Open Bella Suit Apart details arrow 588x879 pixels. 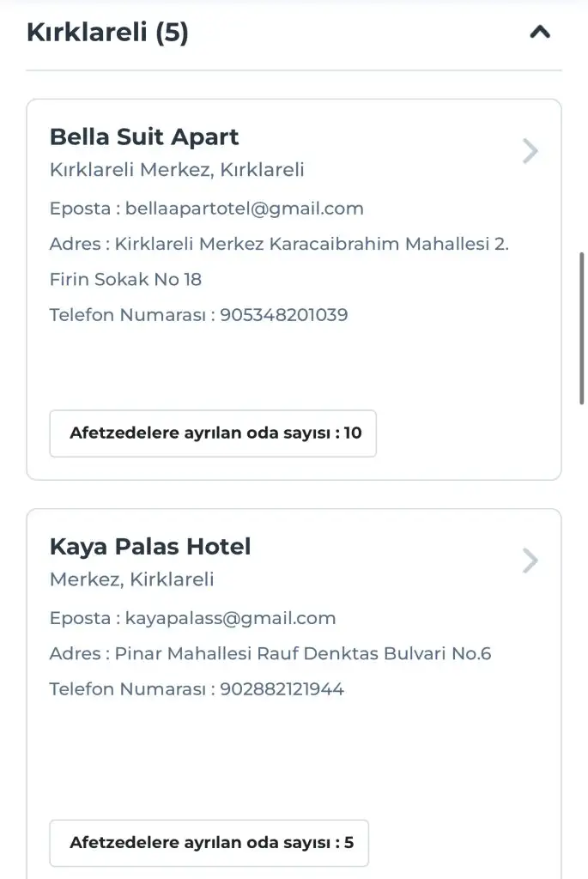point(530,152)
